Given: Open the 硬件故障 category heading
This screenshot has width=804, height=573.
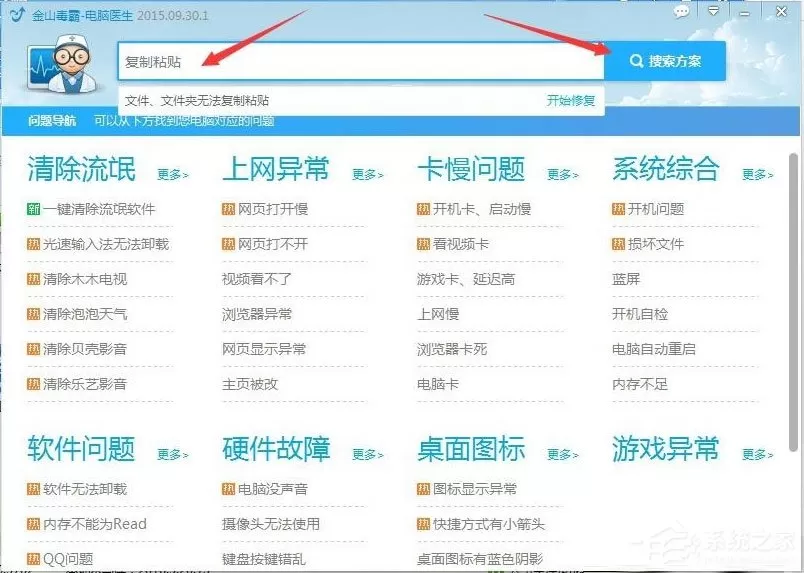Looking at the screenshot, I should click(x=276, y=448).
